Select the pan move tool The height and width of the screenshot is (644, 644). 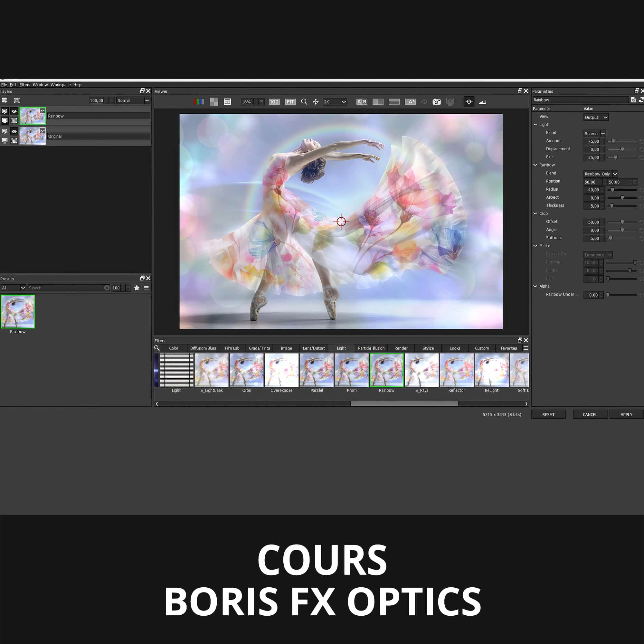pyautogui.click(x=315, y=102)
